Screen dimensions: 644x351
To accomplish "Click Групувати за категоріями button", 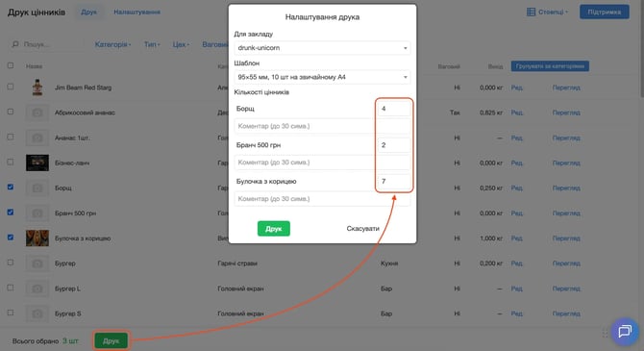I will point(550,66).
